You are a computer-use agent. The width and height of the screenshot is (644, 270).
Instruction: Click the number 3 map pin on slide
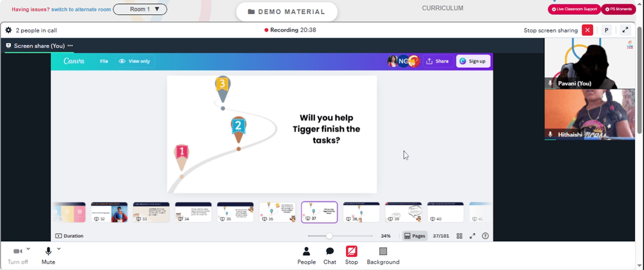click(222, 89)
